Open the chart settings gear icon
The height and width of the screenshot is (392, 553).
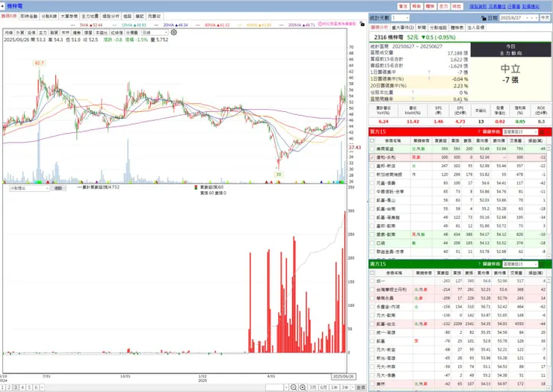[x=173, y=32]
